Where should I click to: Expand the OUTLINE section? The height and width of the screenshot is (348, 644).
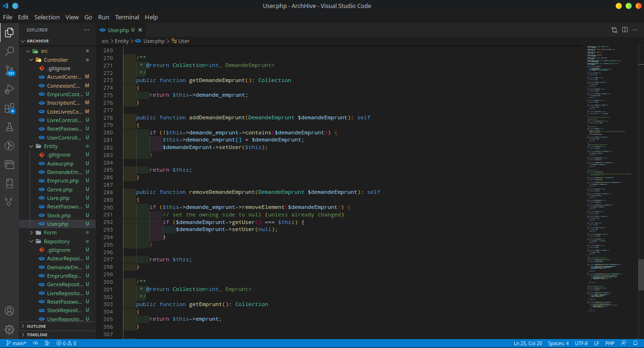click(x=36, y=326)
